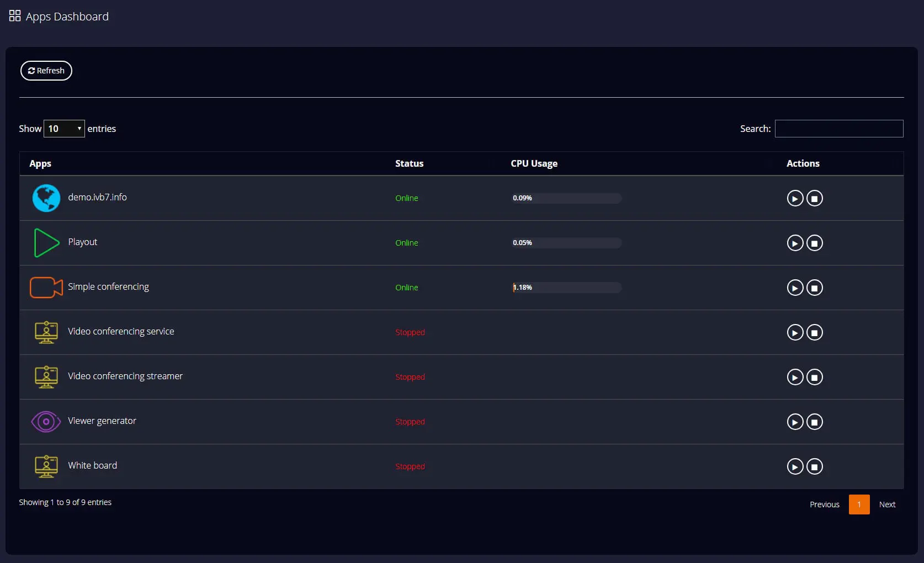The width and height of the screenshot is (924, 563).
Task: Stop the Viewer generator app
Action: [815, 422]
